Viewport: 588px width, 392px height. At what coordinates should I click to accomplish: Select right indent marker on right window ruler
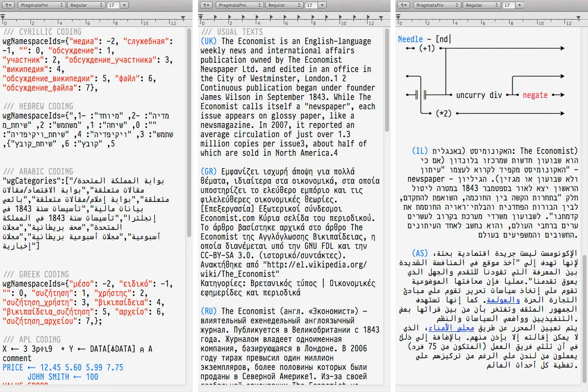coord(577,17)
